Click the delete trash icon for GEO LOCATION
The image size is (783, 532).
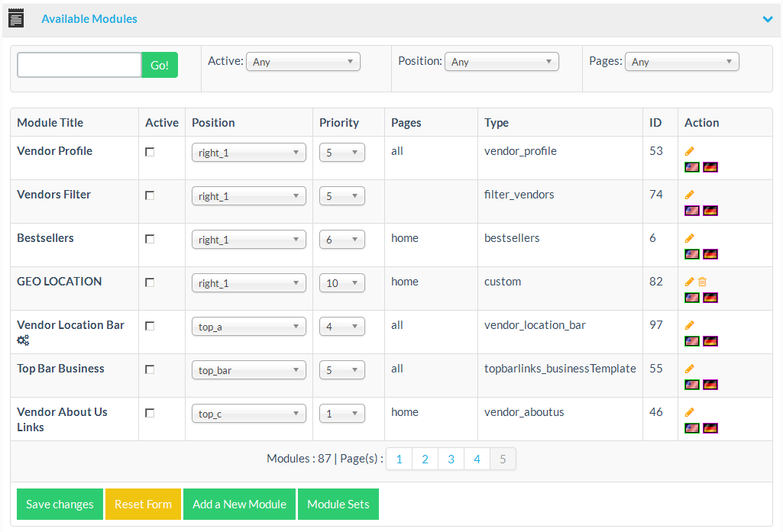tap(703, 282)
